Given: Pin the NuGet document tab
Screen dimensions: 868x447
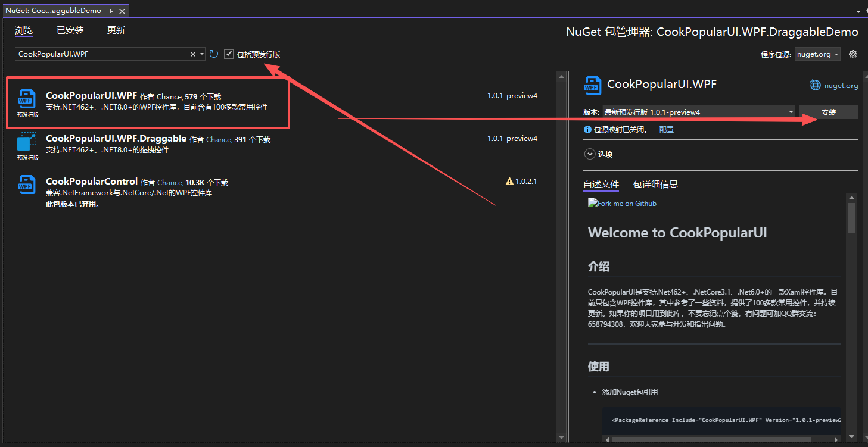Looking at the screenshot, I should (x=111, y=11).
